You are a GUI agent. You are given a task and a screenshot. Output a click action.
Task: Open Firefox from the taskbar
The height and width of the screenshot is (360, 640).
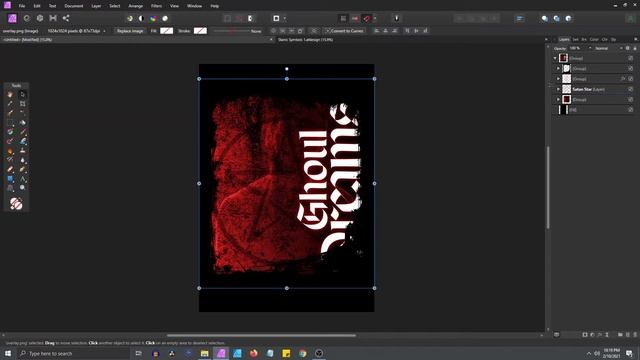click(253, 353)
